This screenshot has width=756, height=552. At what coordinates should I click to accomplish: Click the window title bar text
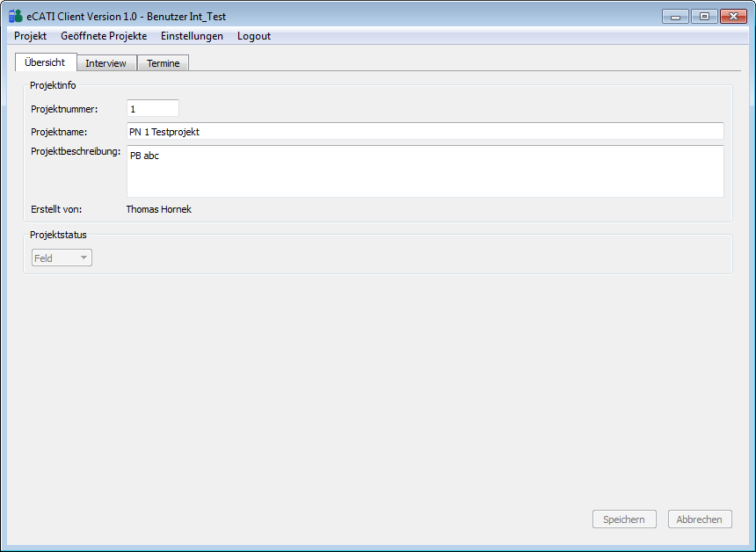pos(127,16)
